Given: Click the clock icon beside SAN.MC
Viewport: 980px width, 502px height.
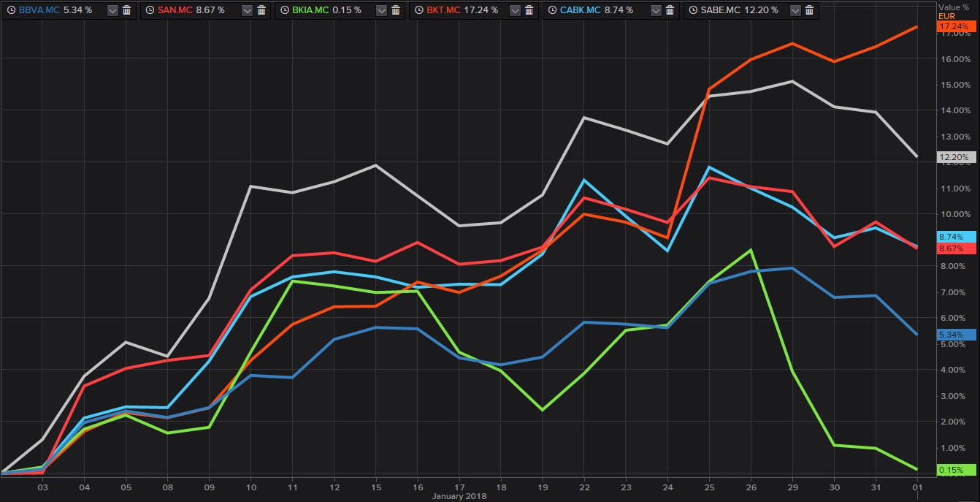Looking at the screenshot, I should tap(148, 10).
